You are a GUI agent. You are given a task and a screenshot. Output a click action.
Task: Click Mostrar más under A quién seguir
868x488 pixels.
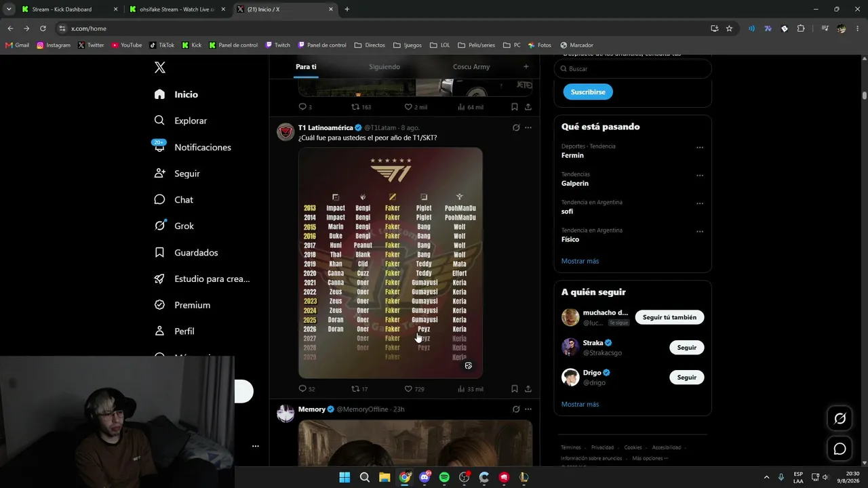(x=580, y=404)
